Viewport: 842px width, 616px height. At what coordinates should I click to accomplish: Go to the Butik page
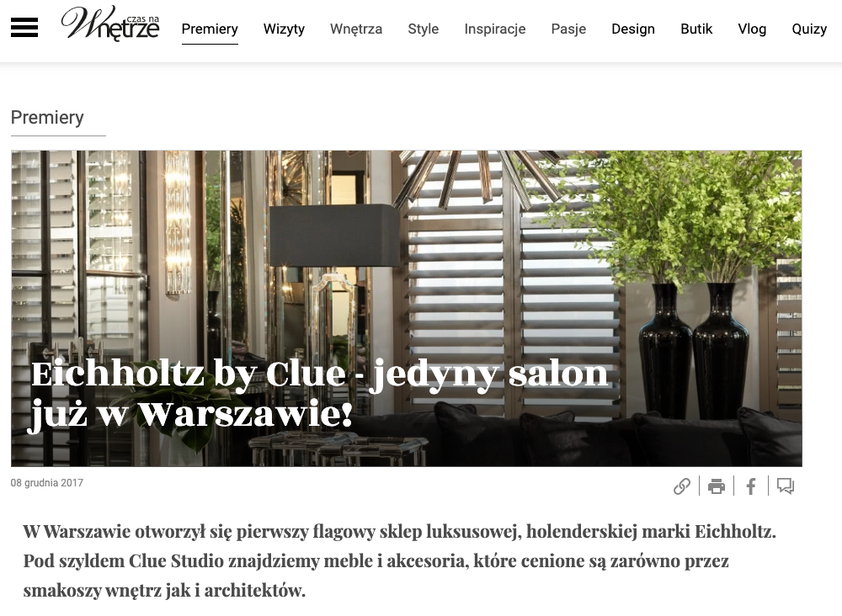click(696, 29)
